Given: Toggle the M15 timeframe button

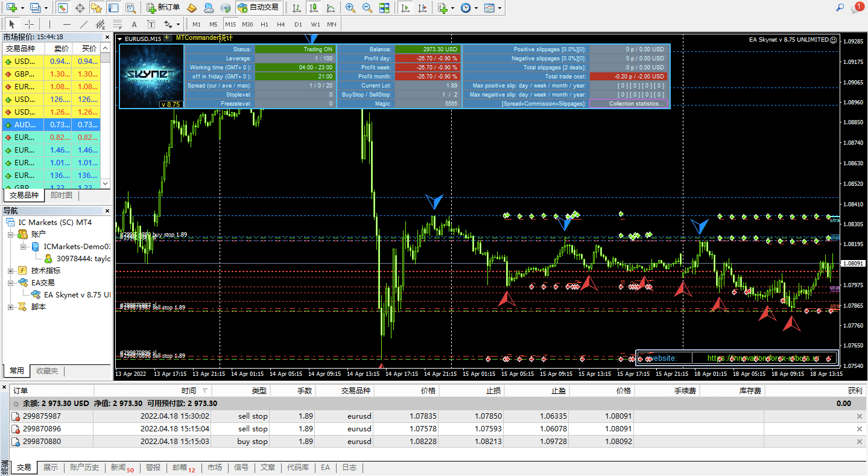Looking at the screenshot, I should pyautogui.click(x=230, y=25).
